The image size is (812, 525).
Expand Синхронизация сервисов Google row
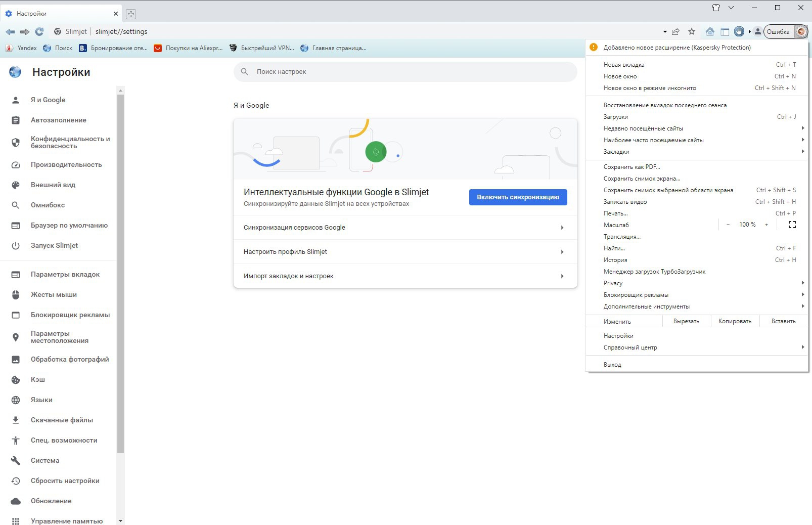click(405, 228)
